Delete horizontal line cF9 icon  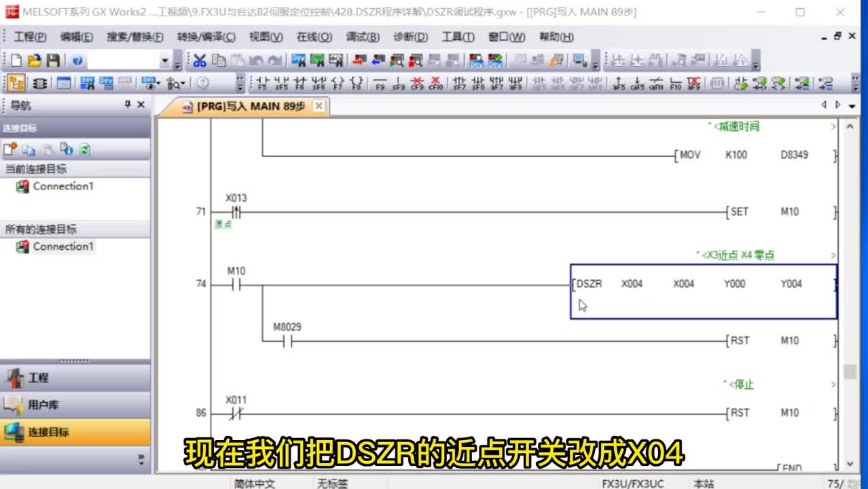coord(417,84)
